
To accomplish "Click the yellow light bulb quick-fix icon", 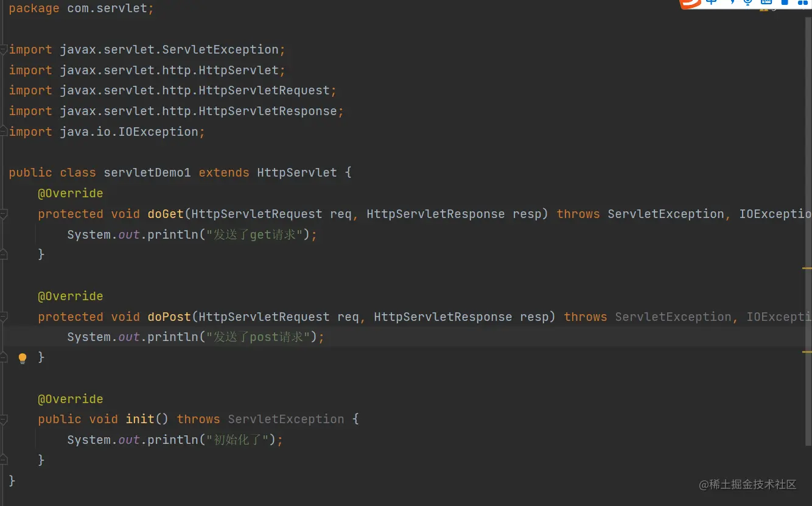I will click(x=23, y=358).
